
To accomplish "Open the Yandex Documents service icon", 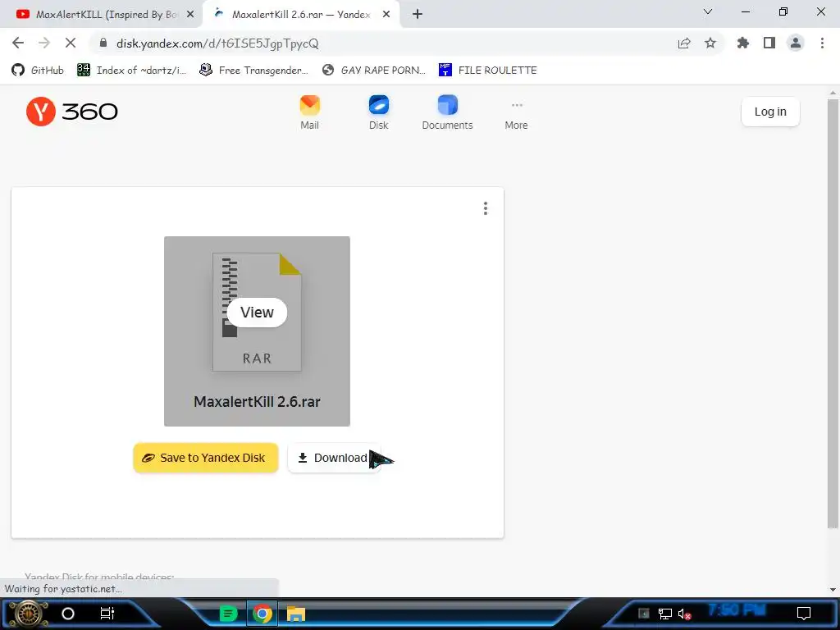I will 447,112.
